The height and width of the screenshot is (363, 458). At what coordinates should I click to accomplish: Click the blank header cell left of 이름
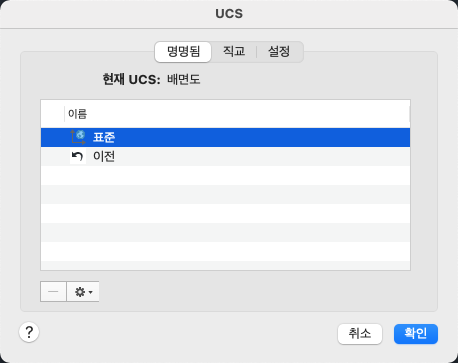tap(52, 114)
